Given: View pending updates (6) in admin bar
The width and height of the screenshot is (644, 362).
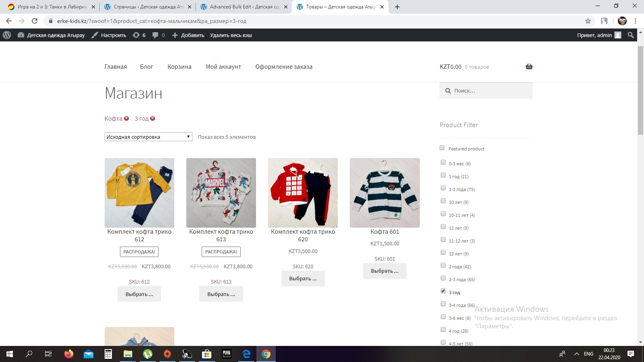Looking at the screenshot, I should coord(139,35).
